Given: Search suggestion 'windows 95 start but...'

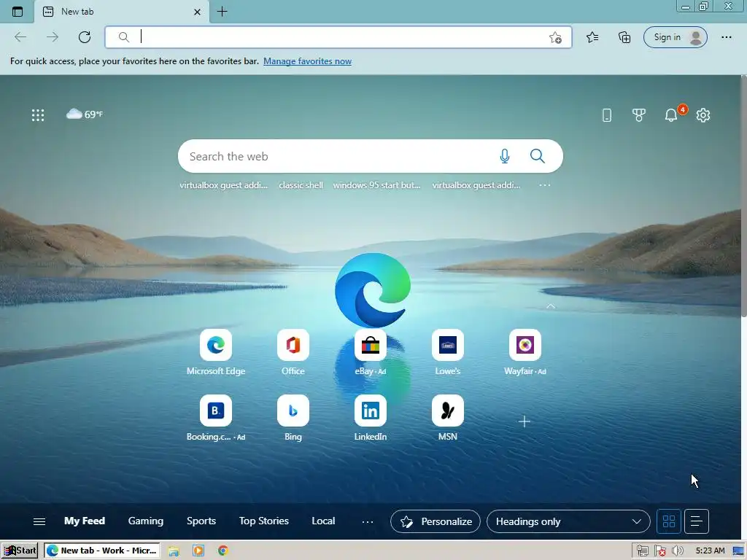Looking at the screenshot, I should pyautogui.click(x=377, y=185).
